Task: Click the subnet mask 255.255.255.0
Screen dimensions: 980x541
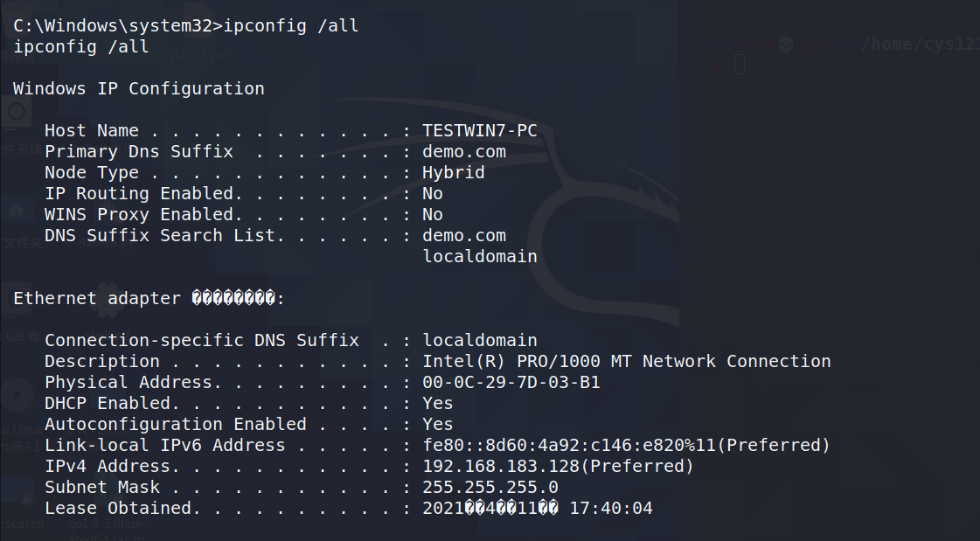Action: click(490, 487)
